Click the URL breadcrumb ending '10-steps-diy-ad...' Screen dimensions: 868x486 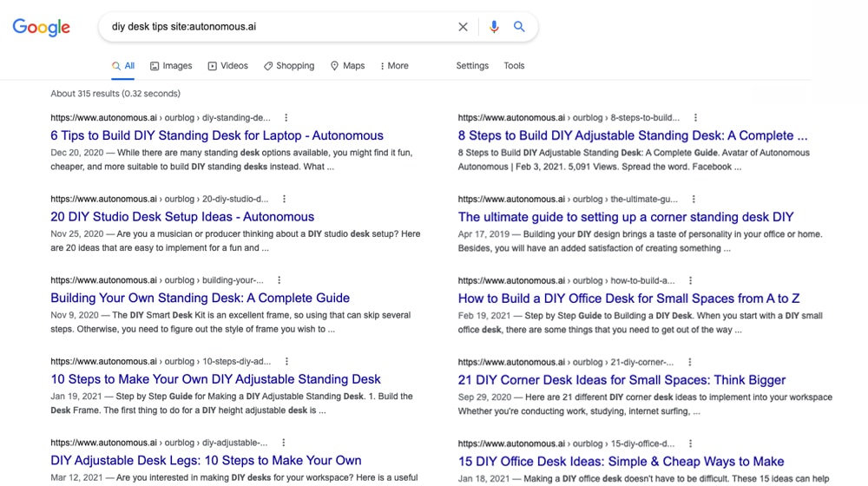coord(161,361)
